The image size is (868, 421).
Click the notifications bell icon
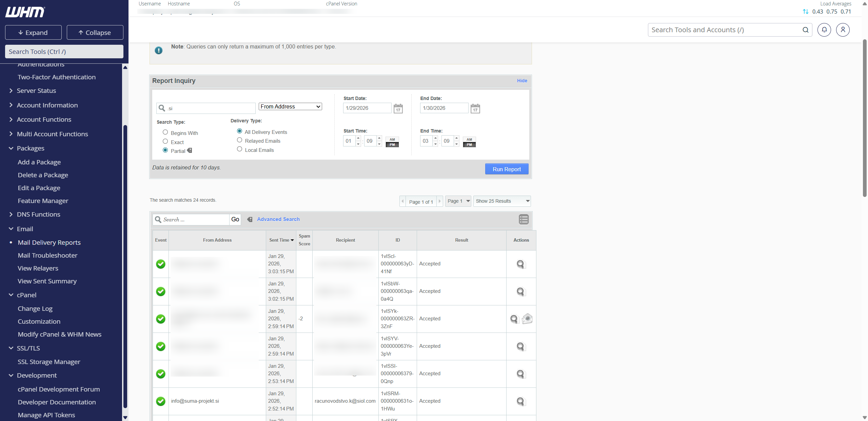[824, 30]
